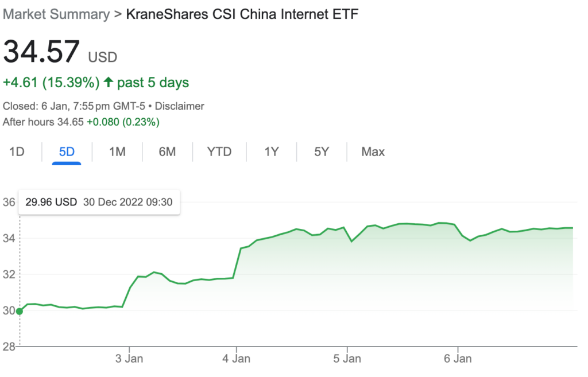Click the green up arrow icon

(108, 83)
